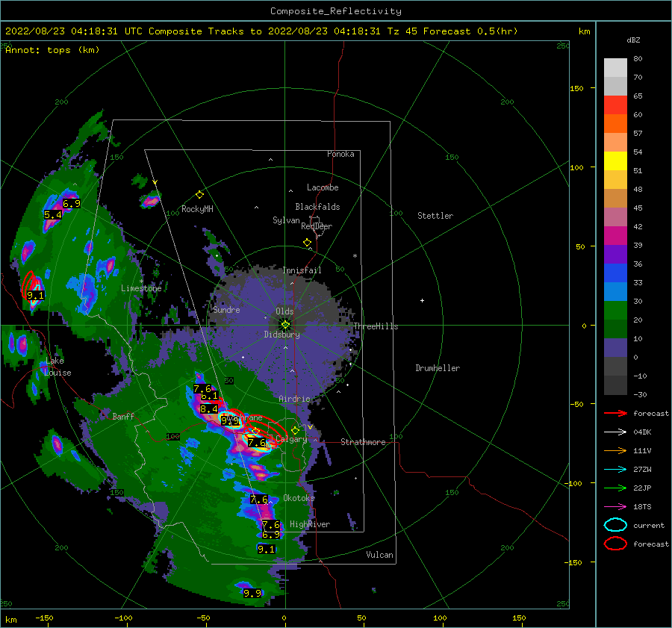Click the '18TS' legend label text
672x628 pixels.
coord(642,507)
